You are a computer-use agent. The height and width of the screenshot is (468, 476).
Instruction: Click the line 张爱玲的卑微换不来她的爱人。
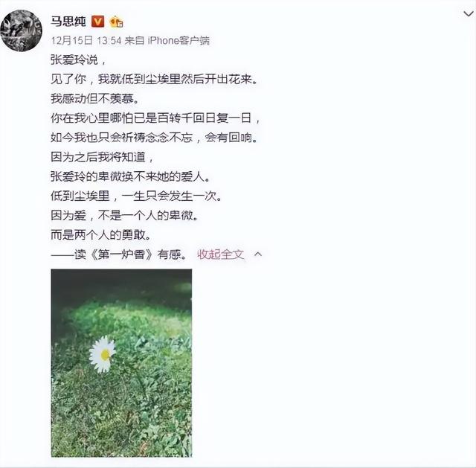(131, 176)
